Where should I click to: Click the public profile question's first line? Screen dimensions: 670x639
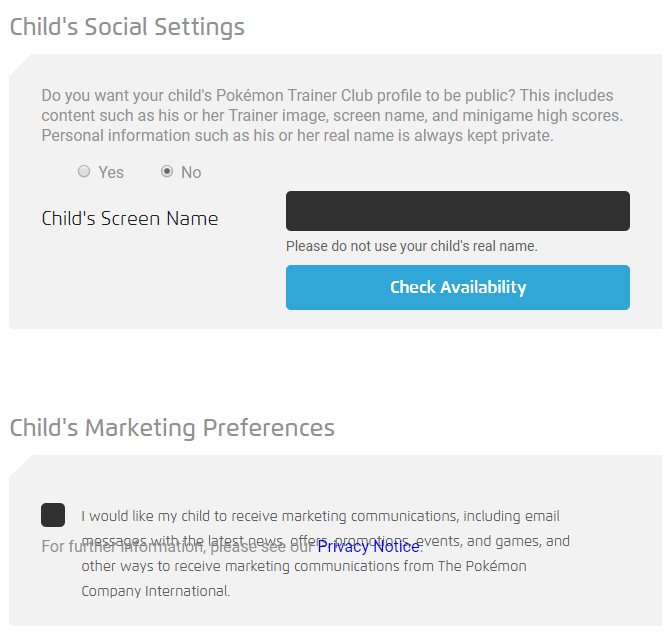[327, 96]
